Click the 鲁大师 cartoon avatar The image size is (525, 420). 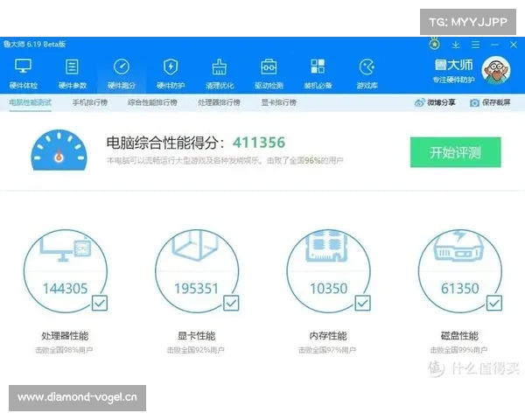tap(496, 71)
